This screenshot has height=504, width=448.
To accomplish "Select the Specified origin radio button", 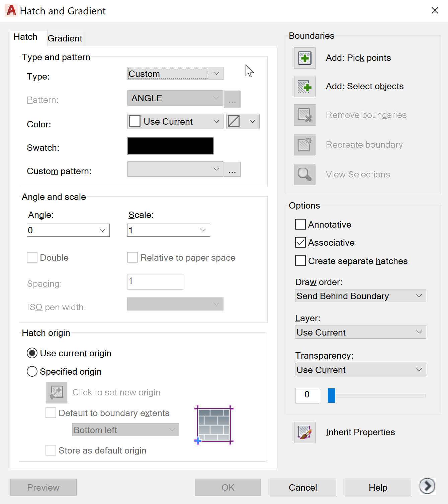I will click(x=32, y=372).
